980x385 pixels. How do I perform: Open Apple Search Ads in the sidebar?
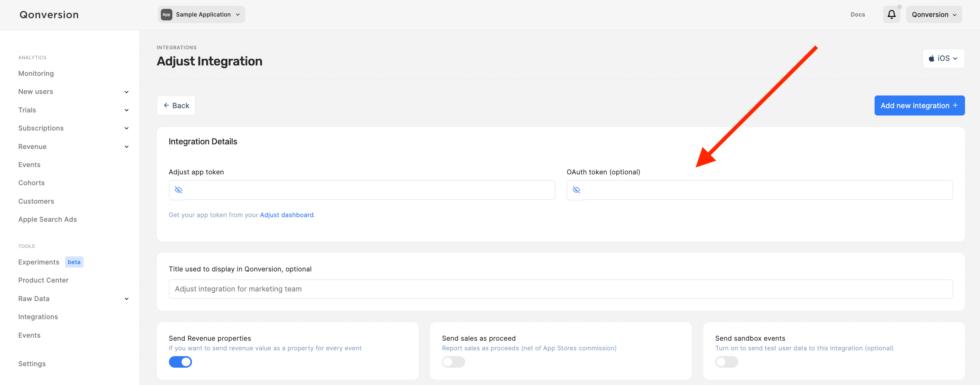48,219
